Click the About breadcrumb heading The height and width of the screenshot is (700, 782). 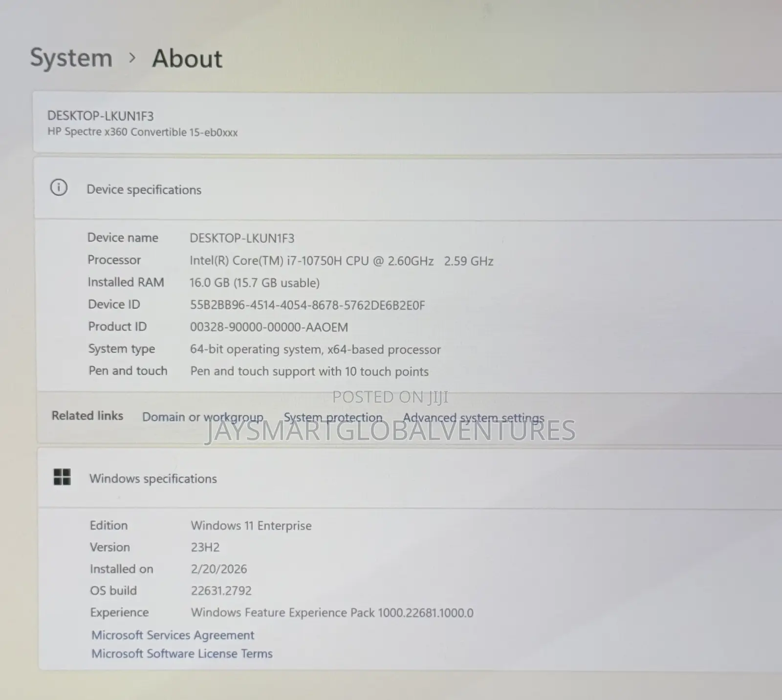187,59
